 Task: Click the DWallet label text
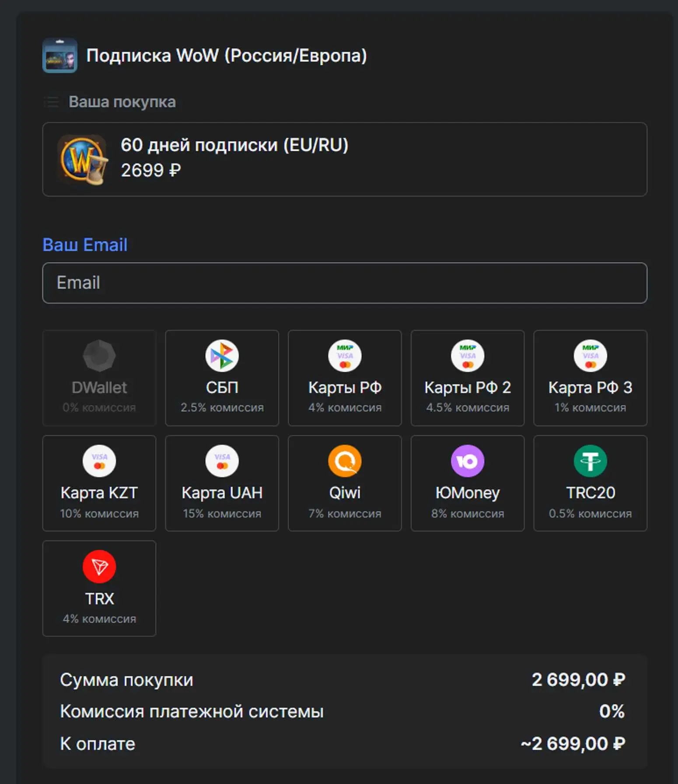99,387
